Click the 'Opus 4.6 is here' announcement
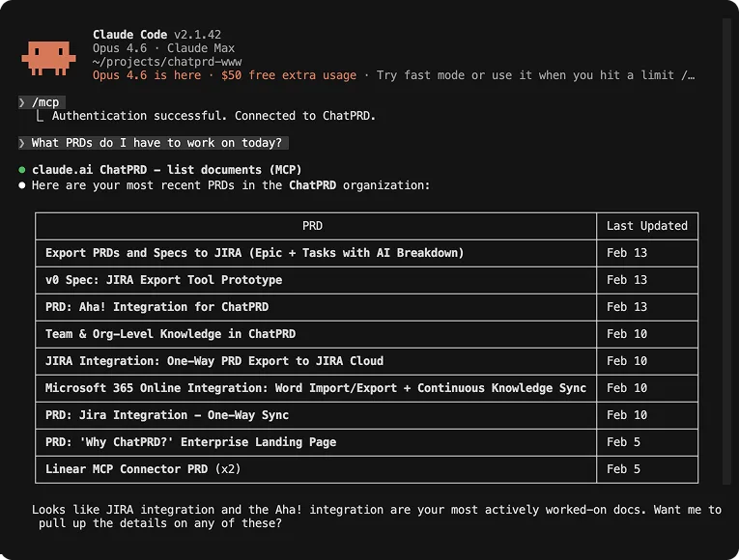739x560 pixels. click(147, 75)
